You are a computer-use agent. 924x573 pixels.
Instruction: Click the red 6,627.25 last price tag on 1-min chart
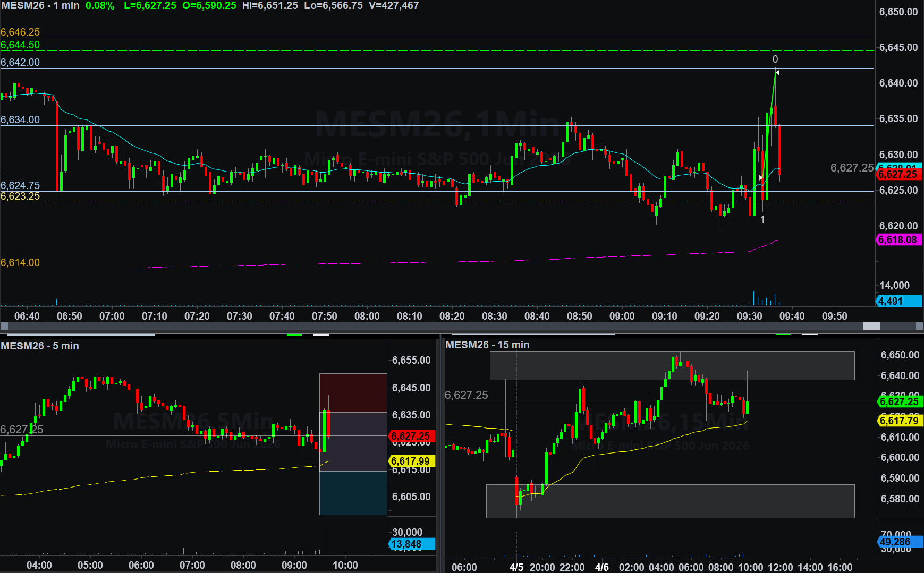coord(897,175)
